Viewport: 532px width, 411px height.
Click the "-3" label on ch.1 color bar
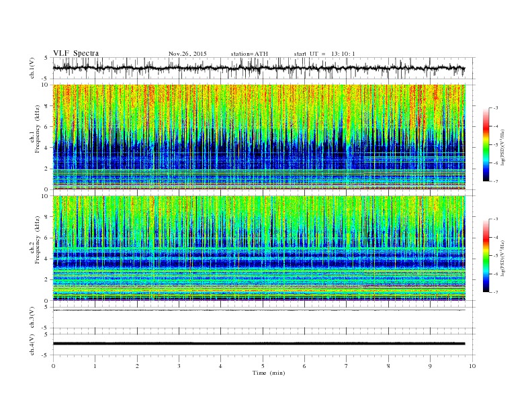[x=496, y=108]
